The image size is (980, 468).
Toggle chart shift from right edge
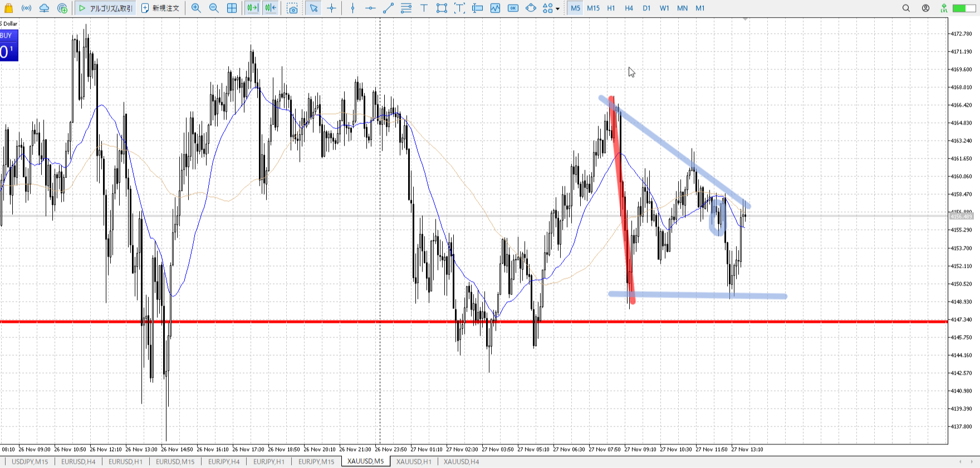271,8
